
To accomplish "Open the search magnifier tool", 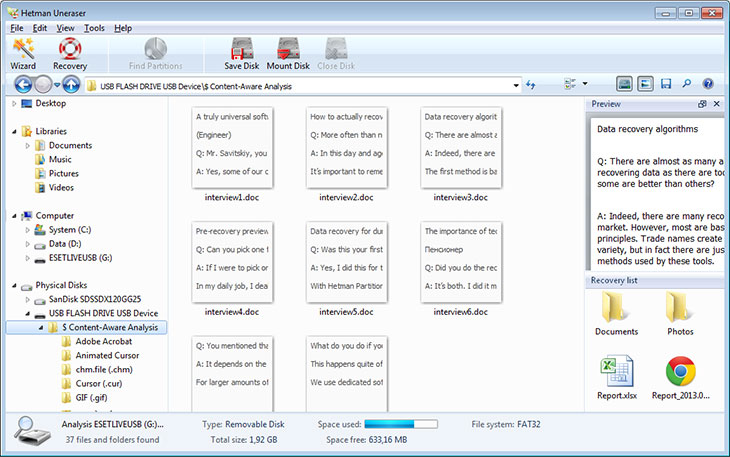I will (x=687, y=84).
